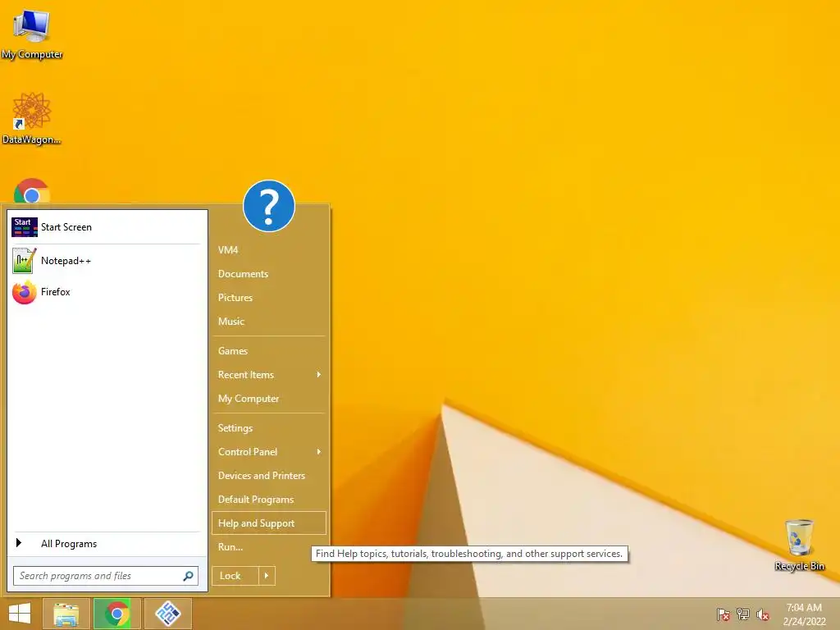Expand the Control Panel submenu arrow

click(x=319, y=452)
